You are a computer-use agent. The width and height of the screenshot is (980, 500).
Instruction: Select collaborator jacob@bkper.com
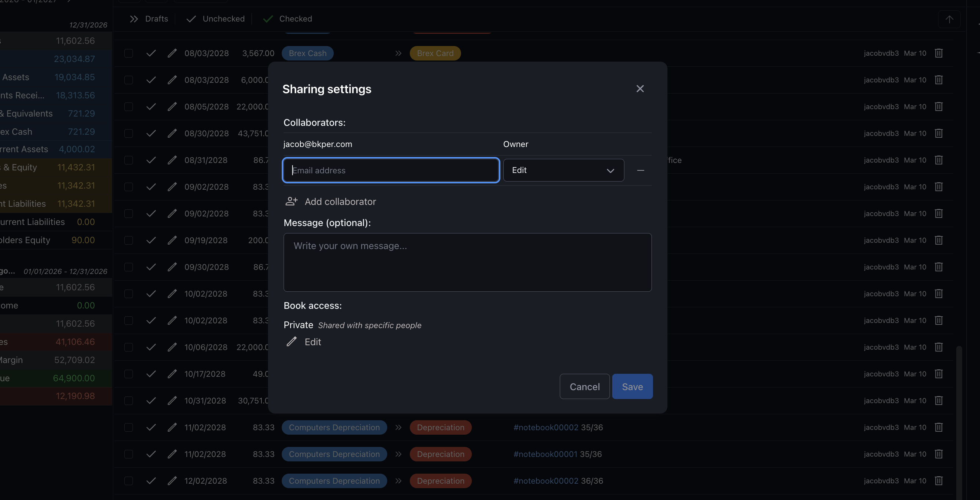318,144
